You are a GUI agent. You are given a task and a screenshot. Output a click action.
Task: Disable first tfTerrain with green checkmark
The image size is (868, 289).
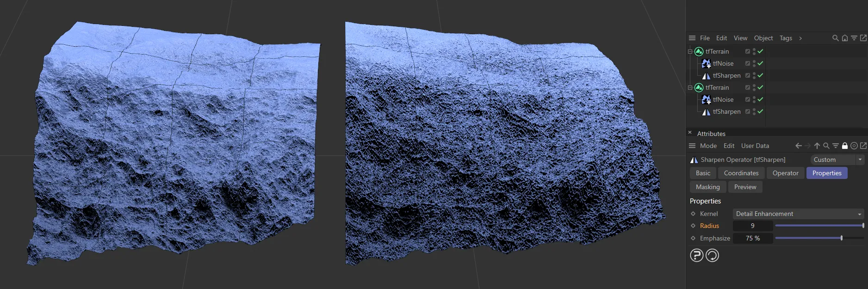(760, 51)
